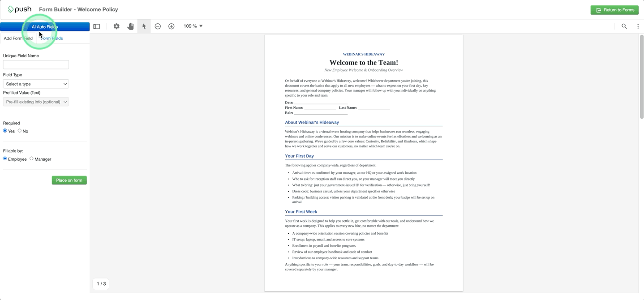Select Fillable by Manager radio
The image size is (644, 300).
click(31, 159)
